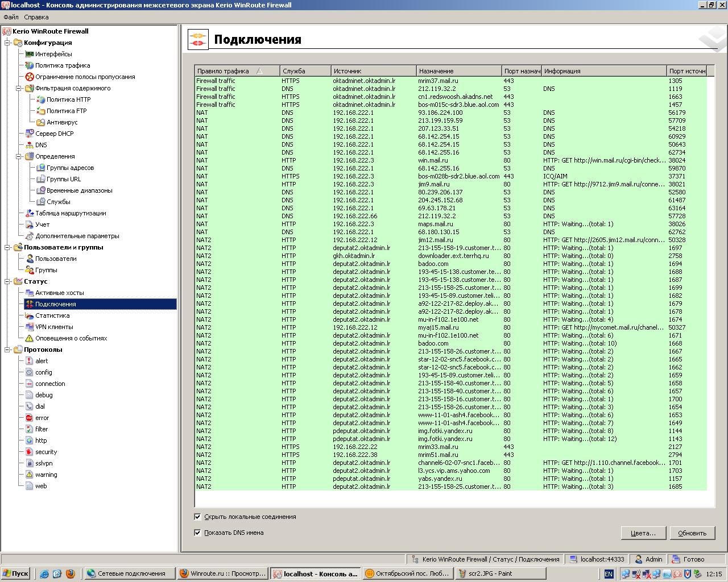Collapse the Фильтрация содержимого node
The height and width of the screenshot is (582, 728).
(x=19, y=88)
